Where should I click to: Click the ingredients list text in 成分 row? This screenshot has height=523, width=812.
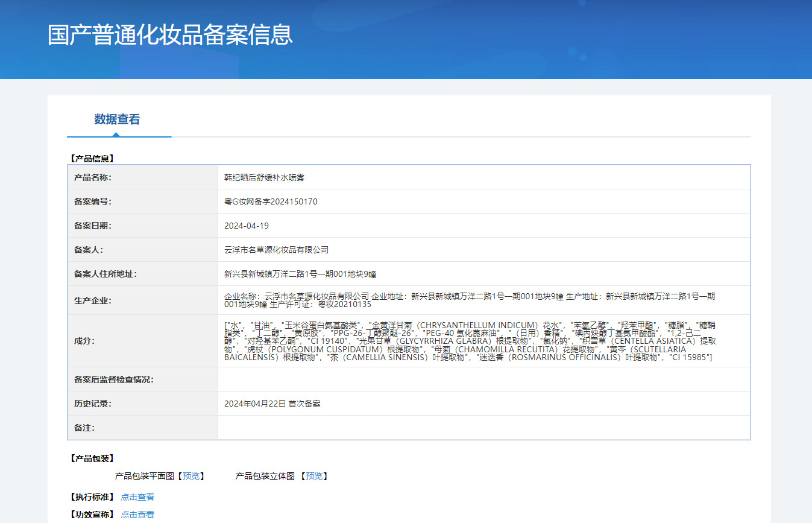pos(470,341)
